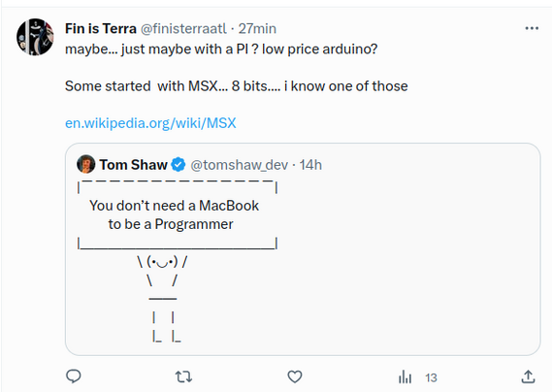
Task: Click Tom Shaw's blue verified badge
Action: click(x=179, y=165)
